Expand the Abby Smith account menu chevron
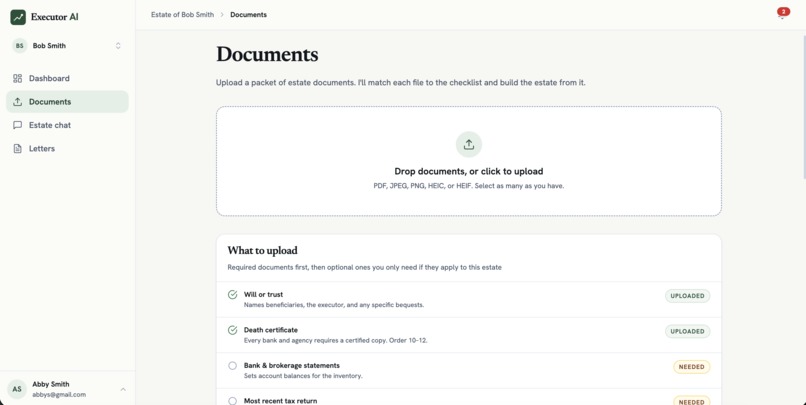The image size is (806, 405). 123,390
